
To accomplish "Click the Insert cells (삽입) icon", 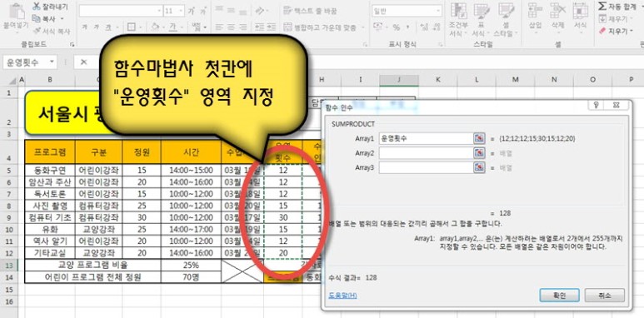I will (x=535, y=11).
